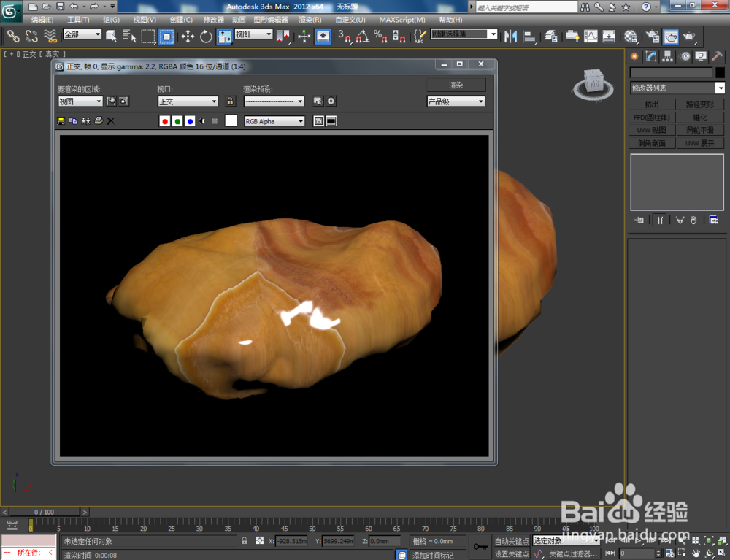Image resolution: width=730 pixels, height=560 pixels.
Task: Open the 视图(V) menu
Action: 145,20
